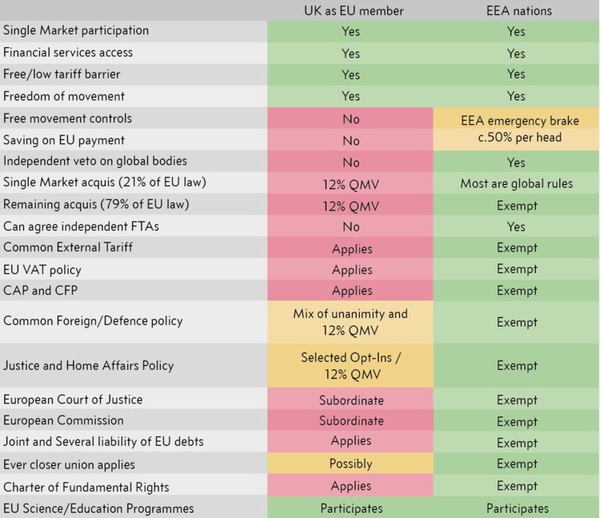Select the 'Financial services access' row label

tap(68, 53)
